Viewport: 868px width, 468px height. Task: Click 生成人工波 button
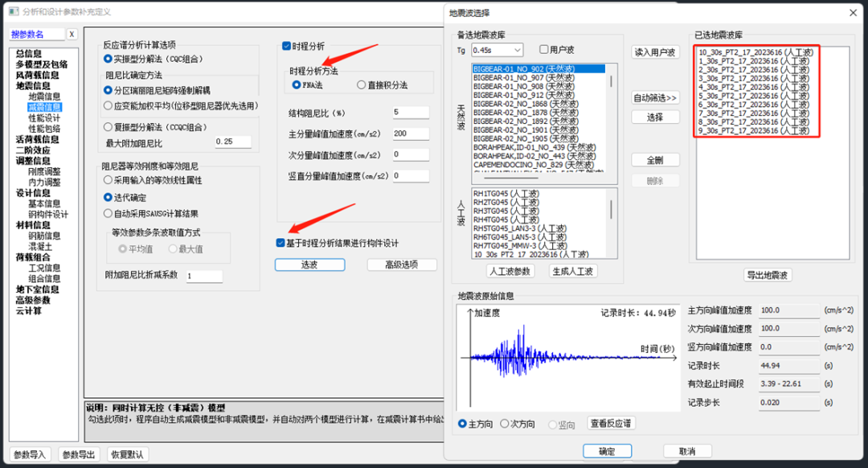573,272
